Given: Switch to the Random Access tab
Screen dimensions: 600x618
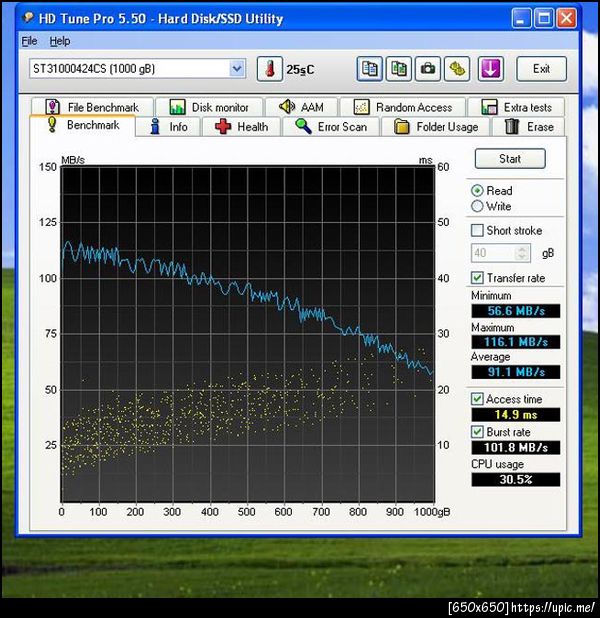Looking at the screenshot, I should tap(402, 107).
